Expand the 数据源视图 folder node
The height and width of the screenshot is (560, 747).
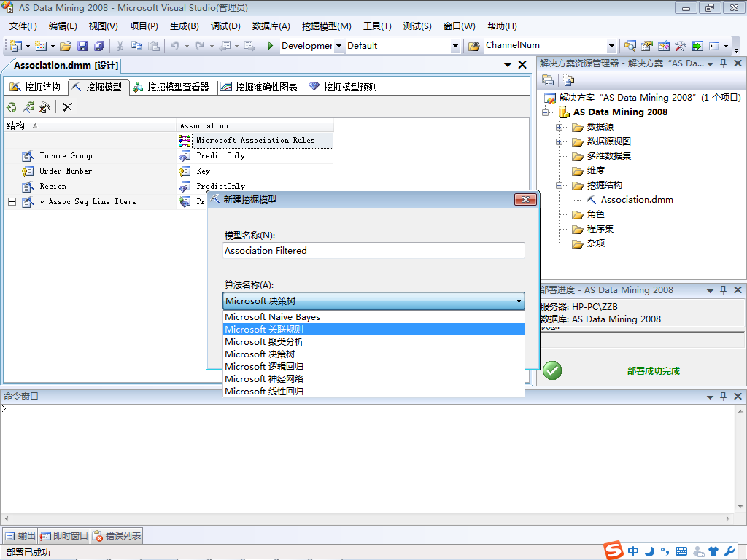559,142
